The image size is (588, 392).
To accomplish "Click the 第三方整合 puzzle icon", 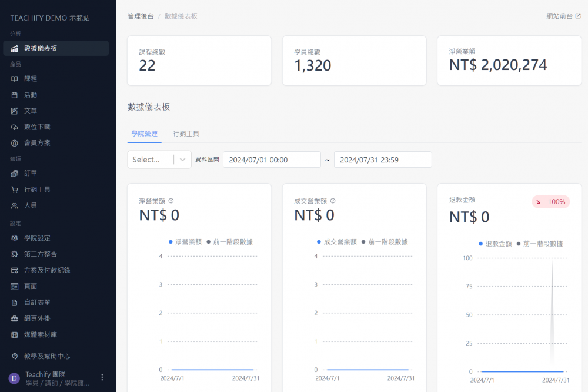I will (15, 254).
